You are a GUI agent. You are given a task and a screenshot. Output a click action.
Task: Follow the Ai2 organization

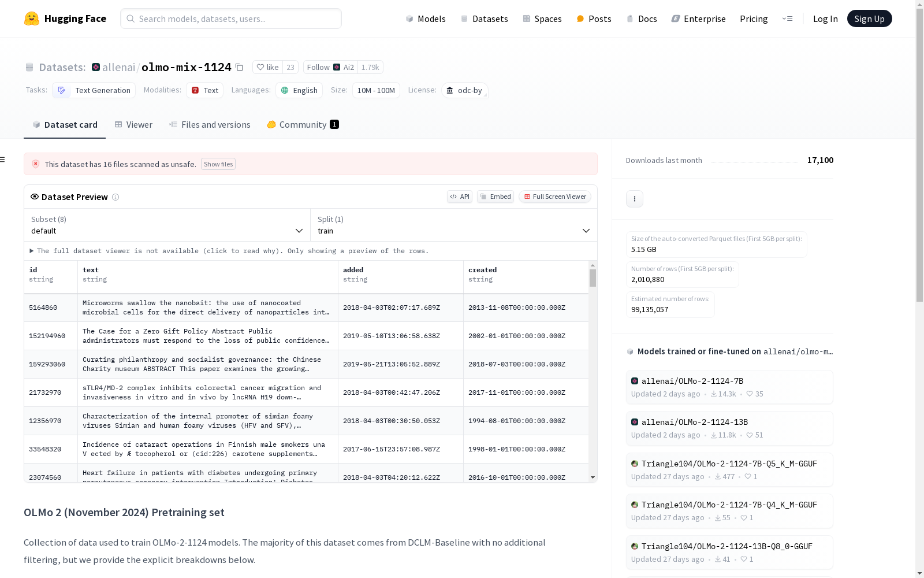point(330,67)
